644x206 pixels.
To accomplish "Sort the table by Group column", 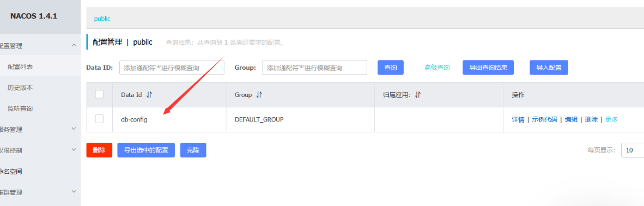I will pos(259,95).
